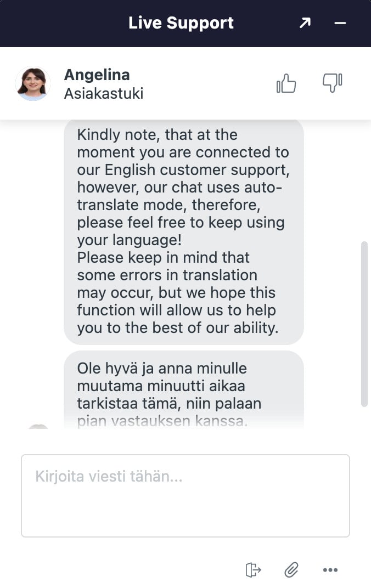This screenshot has height=588, width=371.
Task: Click the thumbs down rating icon
Action: click(333, 83)
